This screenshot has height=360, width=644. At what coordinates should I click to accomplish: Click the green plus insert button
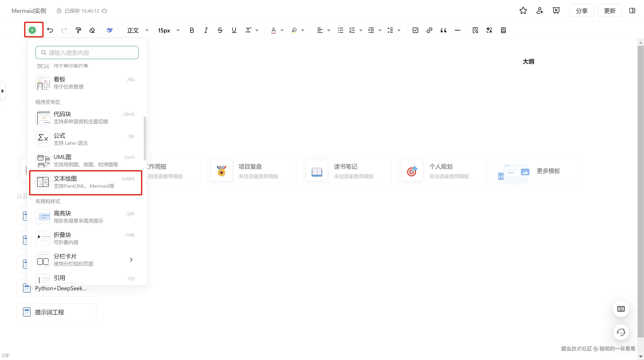click(x=32, y=30)
